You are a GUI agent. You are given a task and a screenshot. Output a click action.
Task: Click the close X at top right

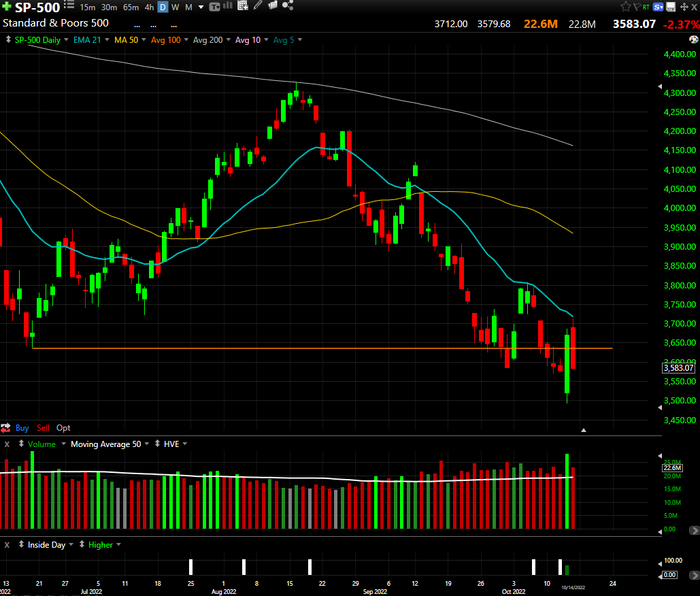tap(695, 7)
